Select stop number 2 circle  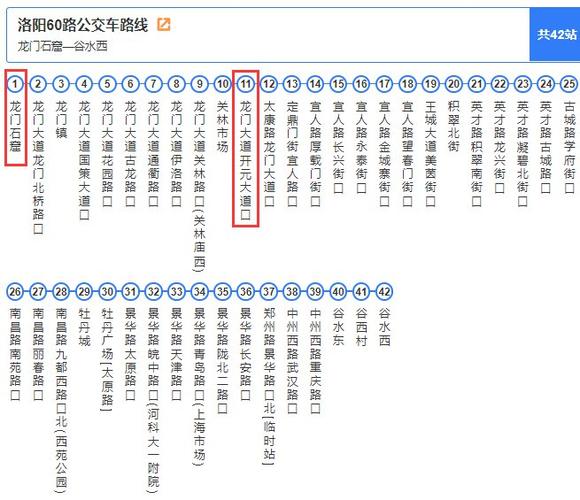tap(38, 84)
